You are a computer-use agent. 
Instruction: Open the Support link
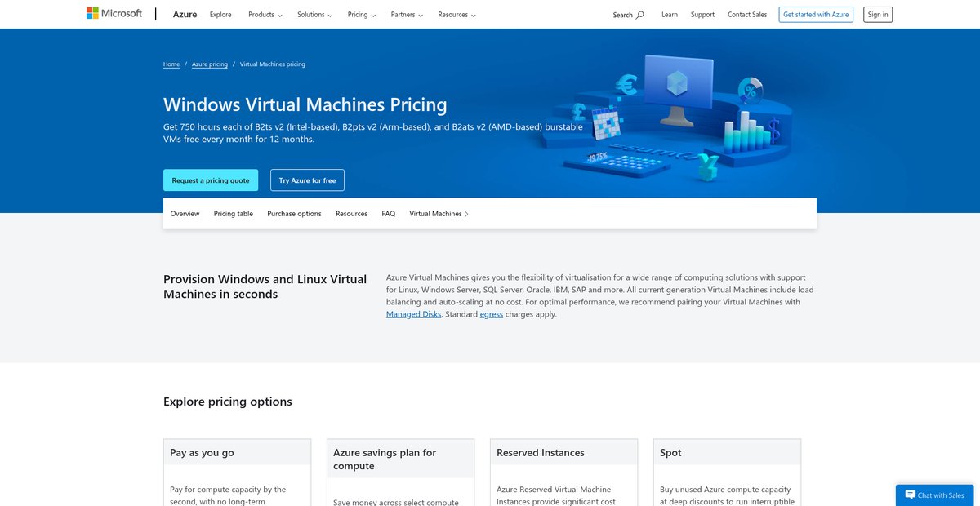pos(702,15)
